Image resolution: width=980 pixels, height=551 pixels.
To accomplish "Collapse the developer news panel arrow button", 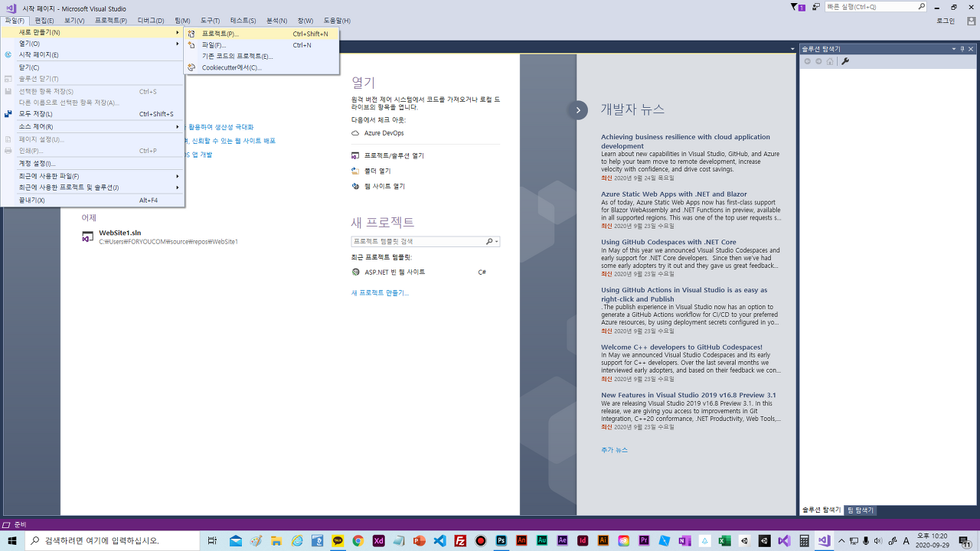I will [578, 110].
